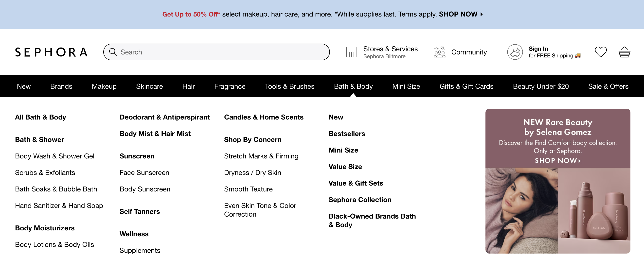Screen dimensions: 644x257
Task: Select the Bestsellers link
Action: pos(347,134)
